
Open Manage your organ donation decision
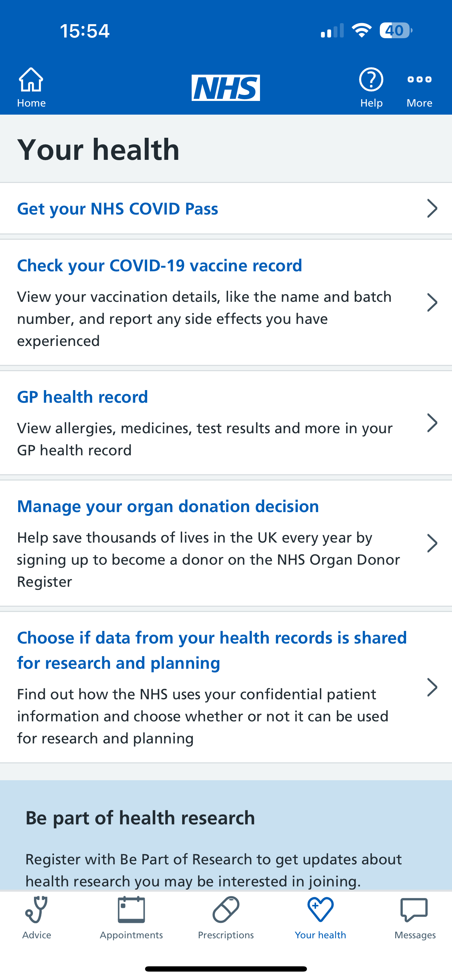pos(168,506)
